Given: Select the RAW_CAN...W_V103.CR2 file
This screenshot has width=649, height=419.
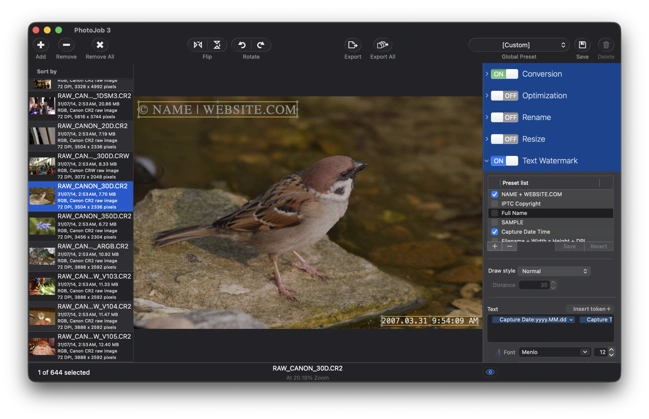Looking at the screenshot, I should click(81, 287).
